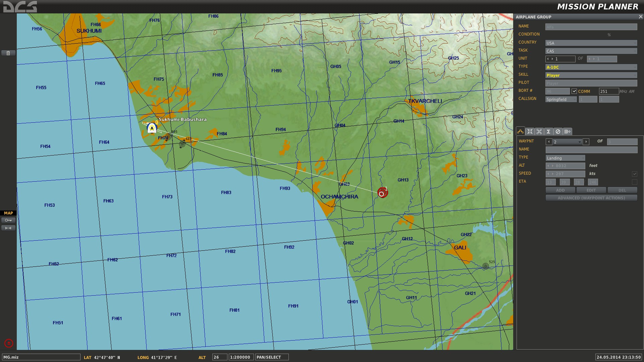This screenshot has width=644, height=362.
Task: Open the aircraft Type A-10C dropdown
Action: coord(591,67)
